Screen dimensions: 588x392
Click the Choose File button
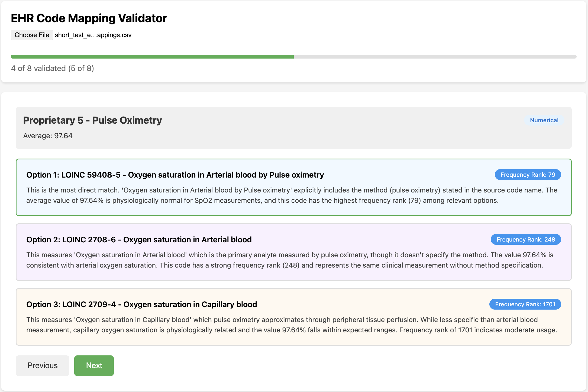[32, 35]
